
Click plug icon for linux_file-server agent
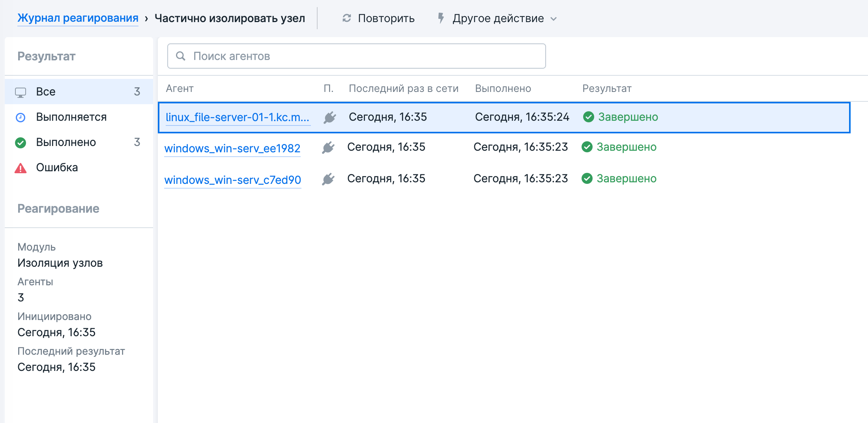(x=329, y=117)
